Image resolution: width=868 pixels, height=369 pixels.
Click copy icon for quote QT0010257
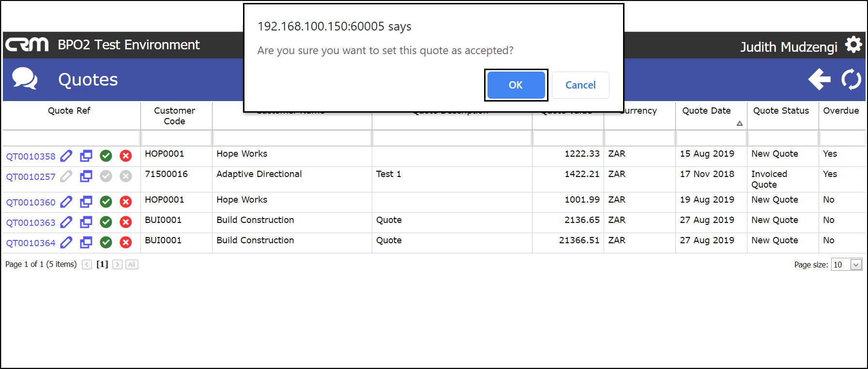(x=86, y=176)
